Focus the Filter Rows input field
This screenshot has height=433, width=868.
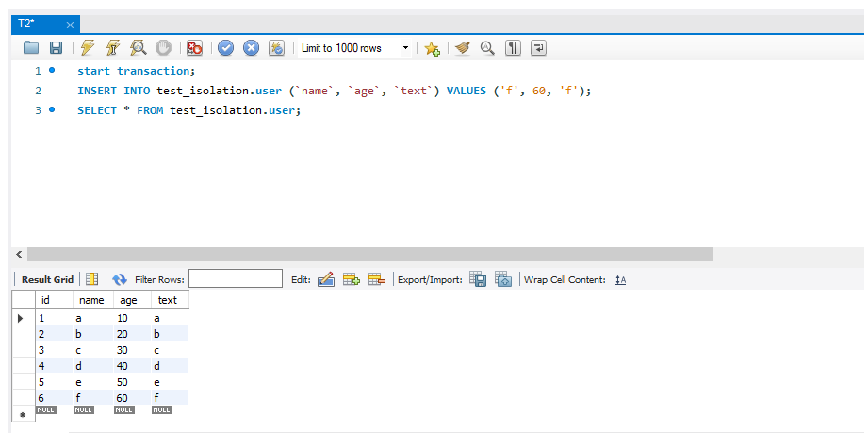236,279
